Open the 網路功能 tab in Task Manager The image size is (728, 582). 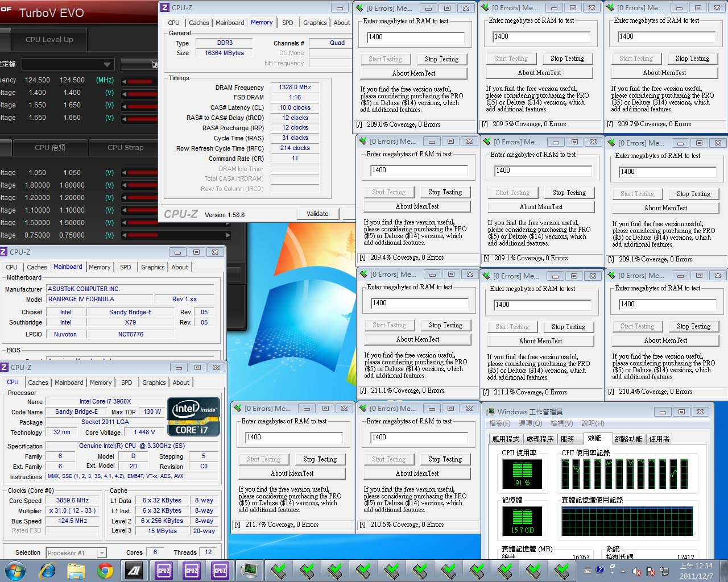[628, 439]
